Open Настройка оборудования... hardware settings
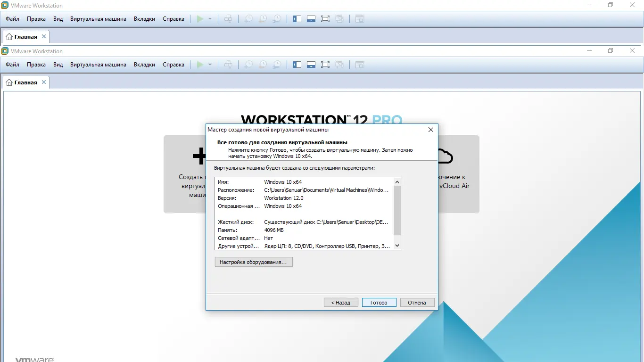This screenshot has width=644, height=362. click(253, 262)
